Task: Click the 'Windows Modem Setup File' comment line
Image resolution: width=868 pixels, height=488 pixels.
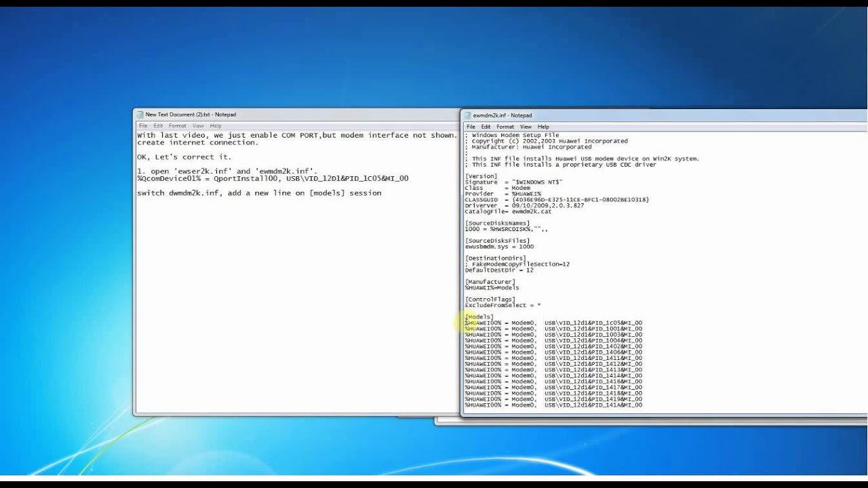Action: [512, 136]
